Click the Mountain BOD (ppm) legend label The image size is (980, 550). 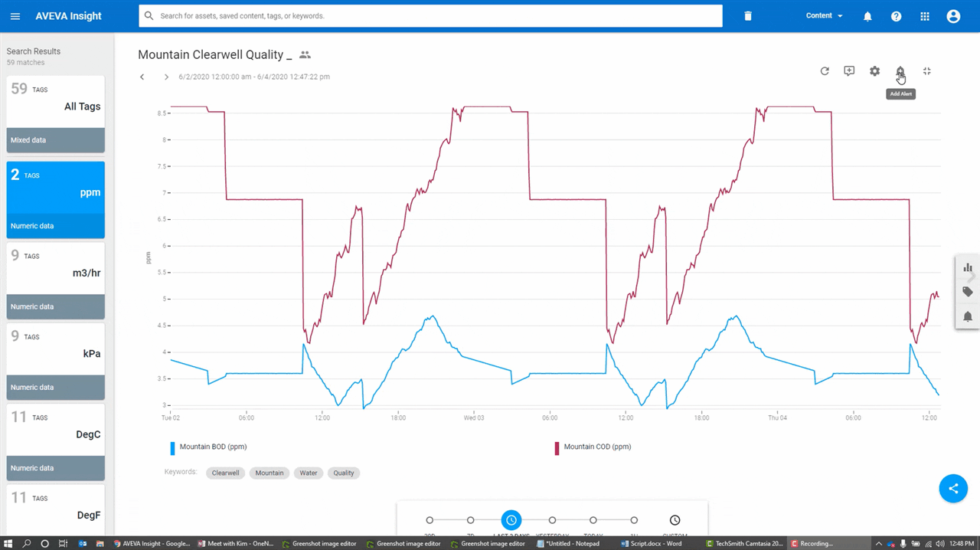point(213,447)
